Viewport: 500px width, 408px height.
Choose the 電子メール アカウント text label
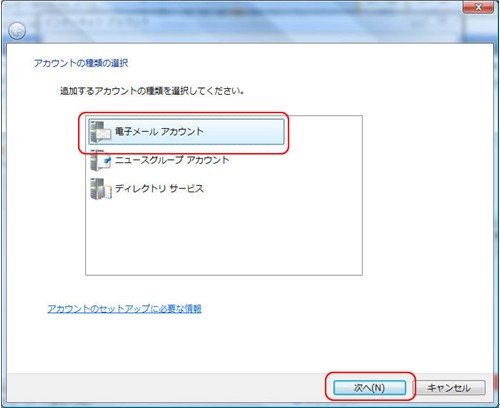pyautogui.click(x=159, y=132)
